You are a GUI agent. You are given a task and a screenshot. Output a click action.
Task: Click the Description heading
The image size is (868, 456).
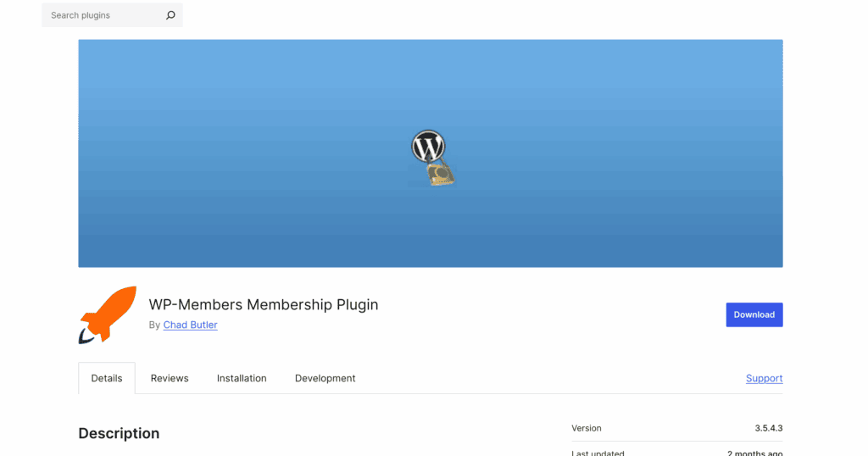coord(119,433)
